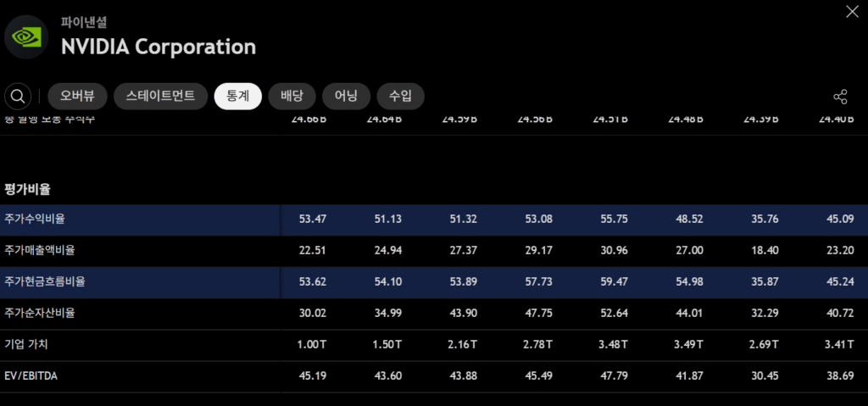Click the share icon
This screenshot has width=868, height=406.
coord(840,97)
